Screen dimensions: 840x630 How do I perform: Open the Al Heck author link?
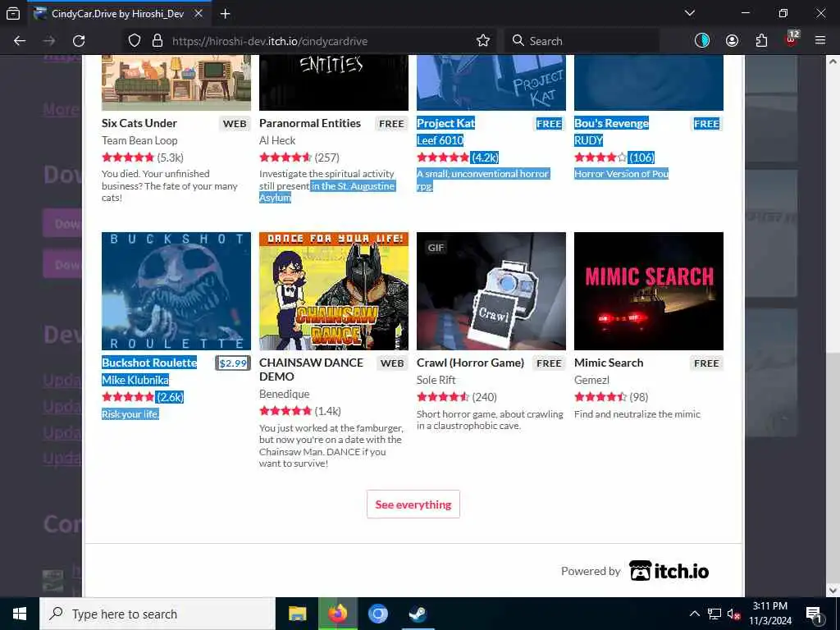pos(277,140)
